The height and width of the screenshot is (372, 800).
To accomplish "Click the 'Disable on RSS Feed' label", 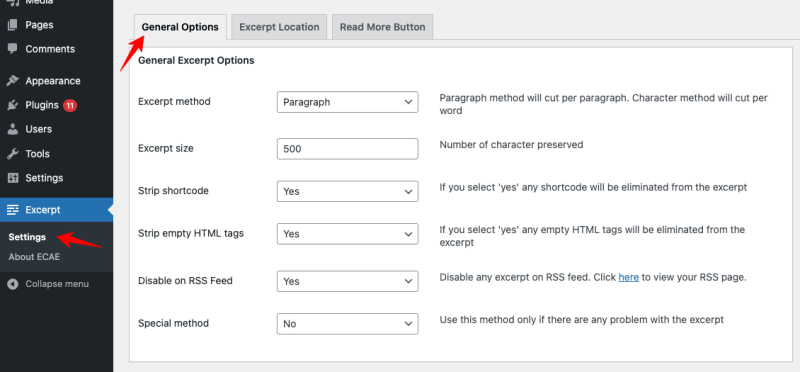I will pos(185,281).
